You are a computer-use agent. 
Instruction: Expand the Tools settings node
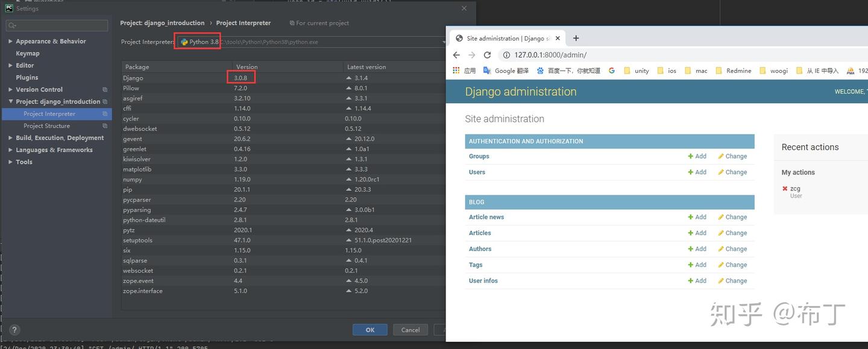coord(10,162)
